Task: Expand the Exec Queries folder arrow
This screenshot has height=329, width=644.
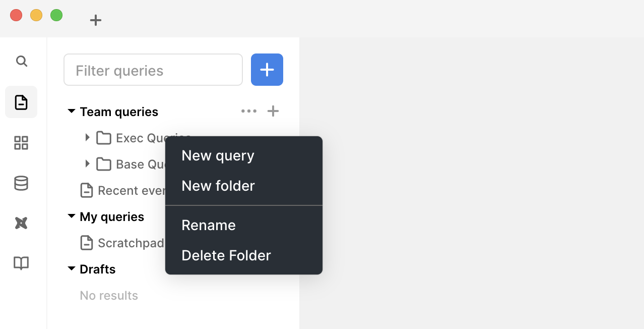Action: (87, 137)
